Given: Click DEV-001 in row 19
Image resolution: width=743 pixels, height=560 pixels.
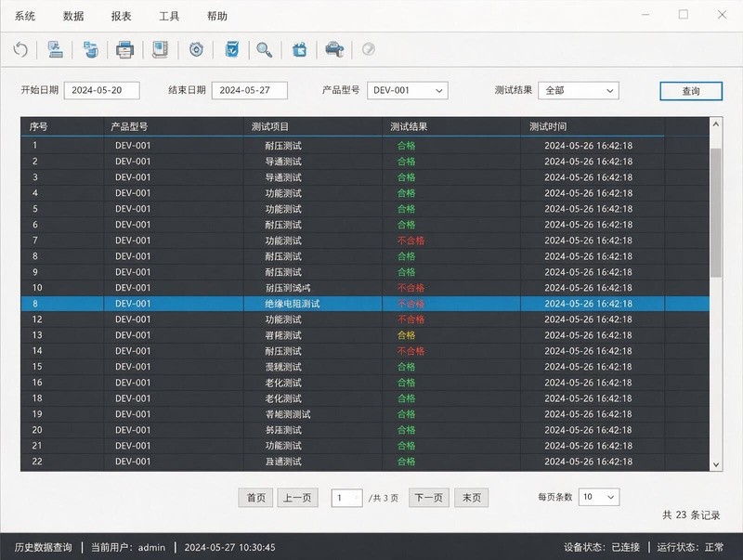Looking at the screenshot, I should [133, 414].
